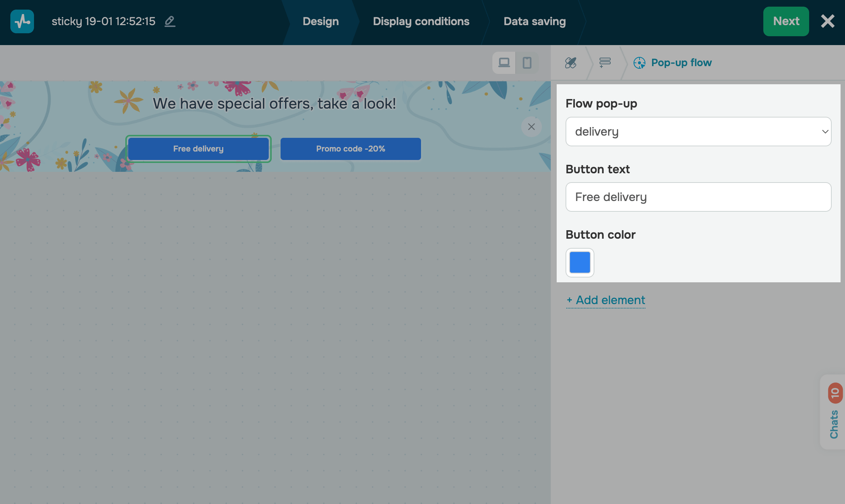Select the Promo code -20% button in the preview
Image resolution: width=845 pixels, height=504 pixels.
coord(350,149)
